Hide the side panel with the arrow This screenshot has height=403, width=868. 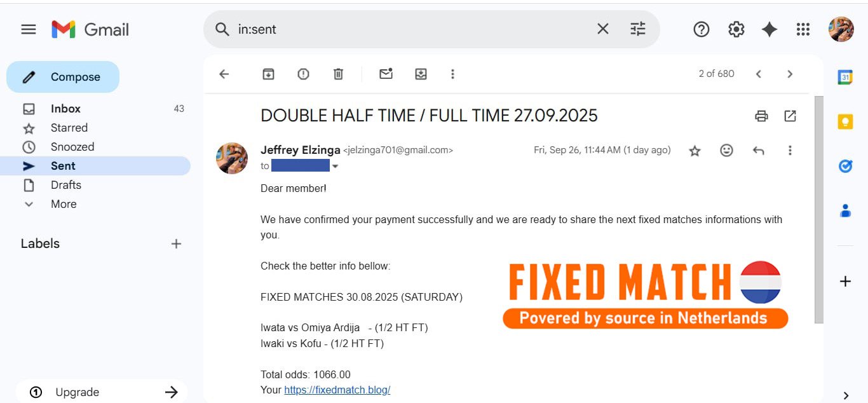(x=845, y=395)
